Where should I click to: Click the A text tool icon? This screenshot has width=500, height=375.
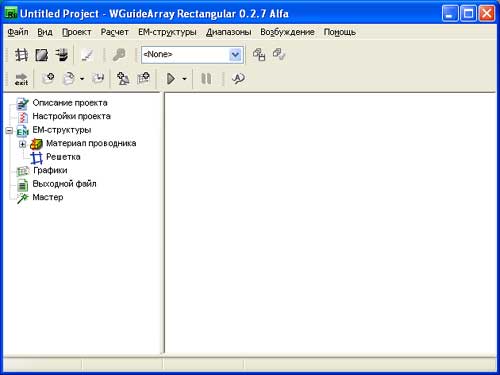[x=238, y=79]
